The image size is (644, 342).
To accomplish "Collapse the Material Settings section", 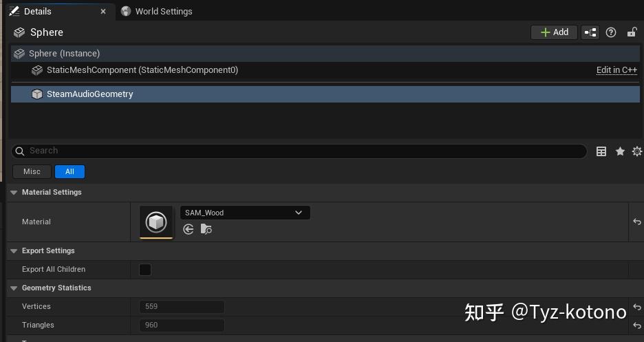I will (x=14, y=192).
